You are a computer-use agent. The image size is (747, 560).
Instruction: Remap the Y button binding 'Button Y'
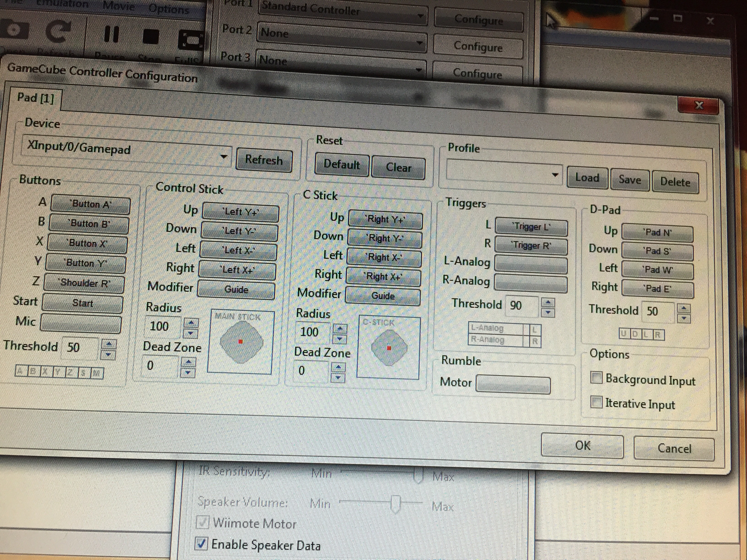[x=86, y=263]
